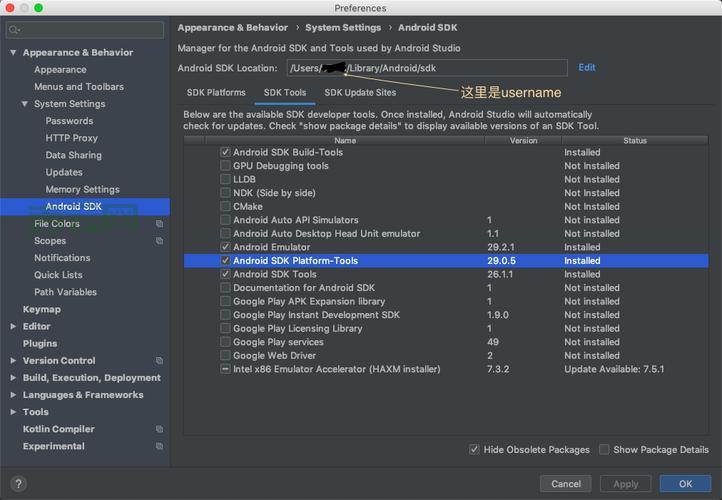Click the help question mark button
The image size is (722, 500).
[x=17, y=484]
